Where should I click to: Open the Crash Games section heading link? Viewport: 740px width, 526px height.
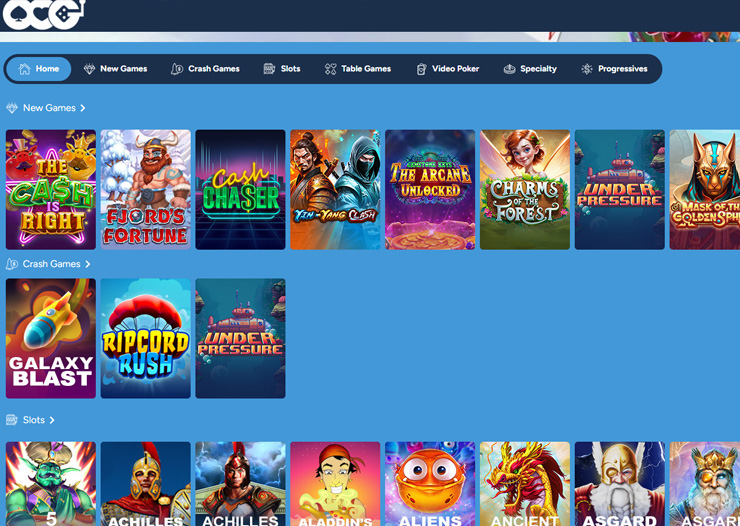tap(51, 264)
